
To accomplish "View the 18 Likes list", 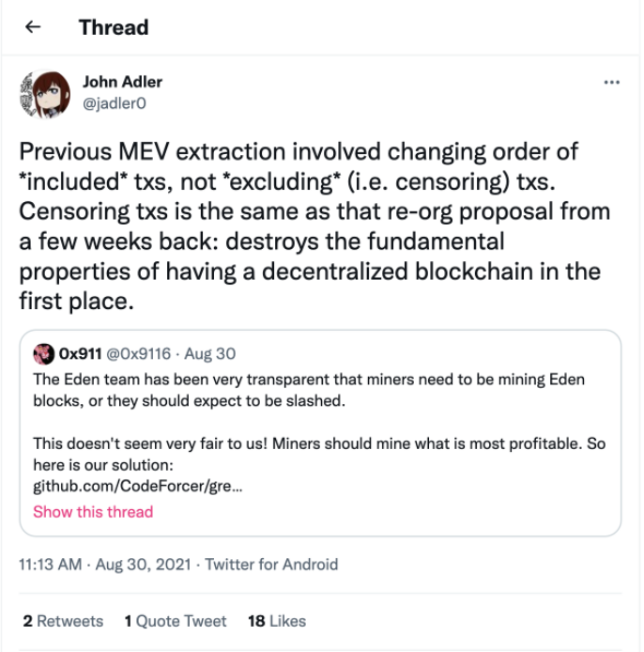I will 276,621.
